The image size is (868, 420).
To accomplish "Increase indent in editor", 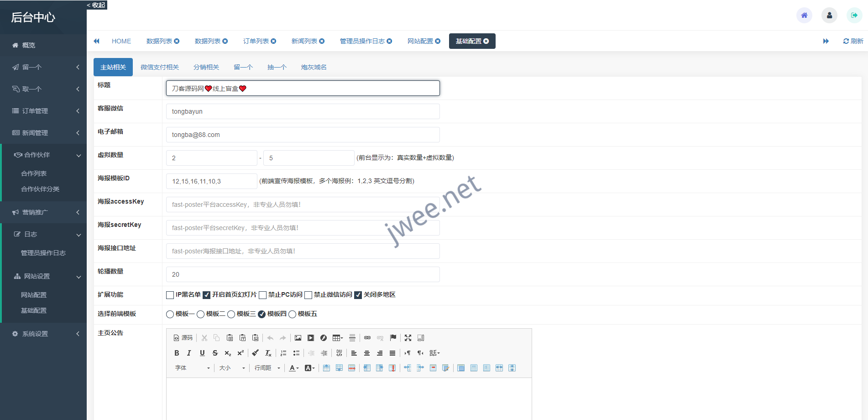I will tap(324, 353).
